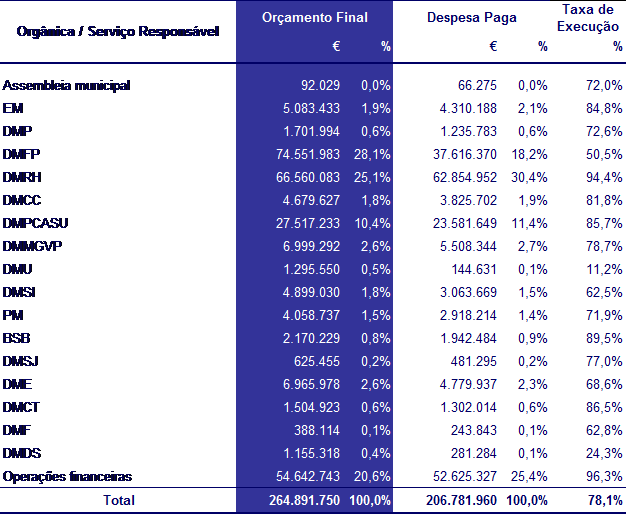
Task: Click the Despesa Paga column header
Action: pos(471,18)
